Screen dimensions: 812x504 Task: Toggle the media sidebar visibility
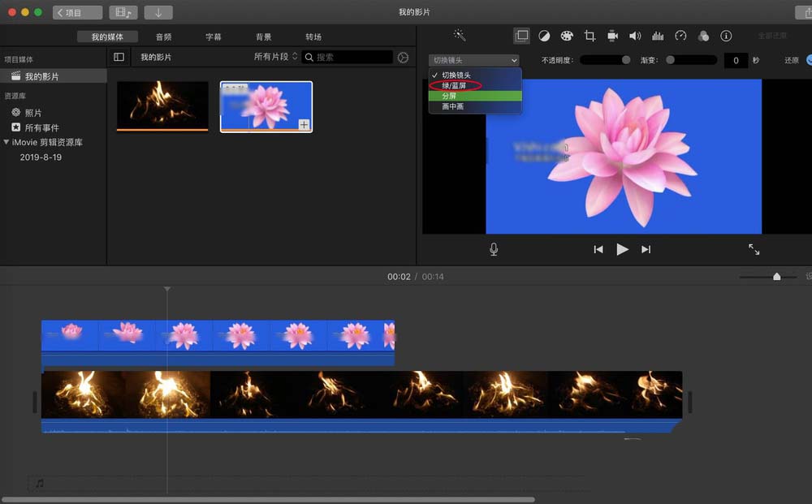[119, 58]
